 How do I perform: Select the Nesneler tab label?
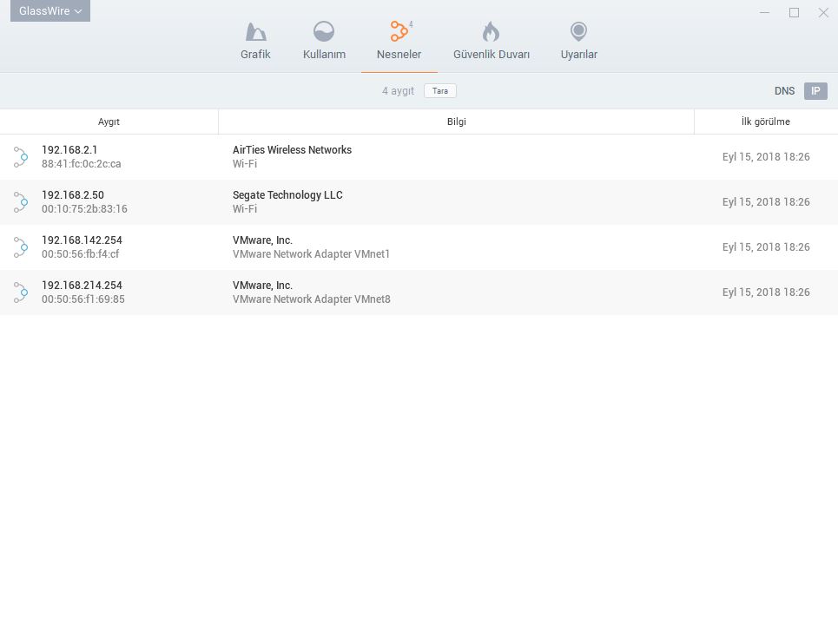click(399, 55)
